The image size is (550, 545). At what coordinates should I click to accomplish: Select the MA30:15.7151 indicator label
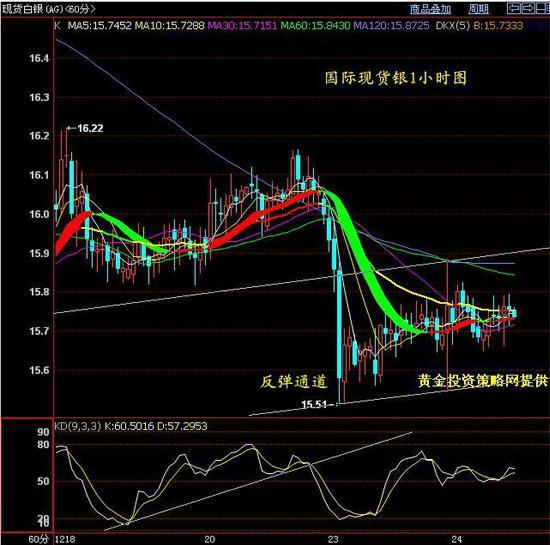(242, 26)
